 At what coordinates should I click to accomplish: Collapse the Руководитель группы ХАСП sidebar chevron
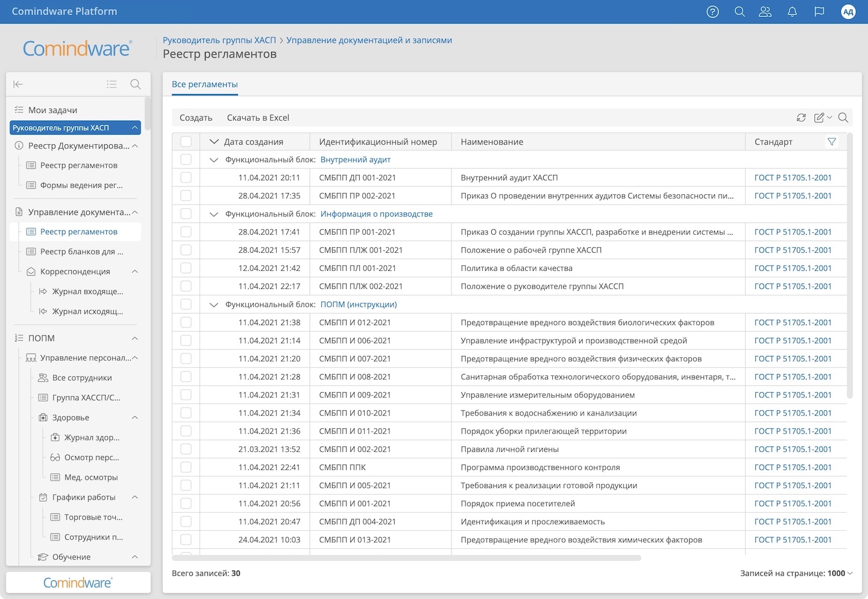134,128
